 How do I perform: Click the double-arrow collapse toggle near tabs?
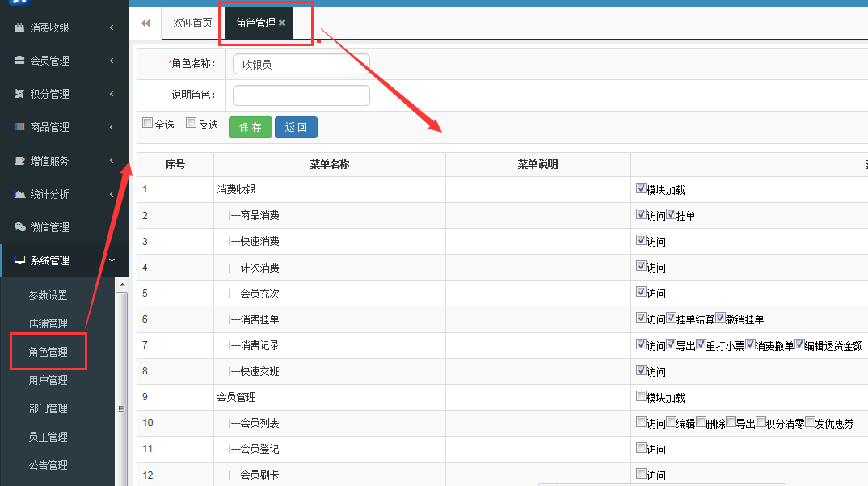point(145,23)
